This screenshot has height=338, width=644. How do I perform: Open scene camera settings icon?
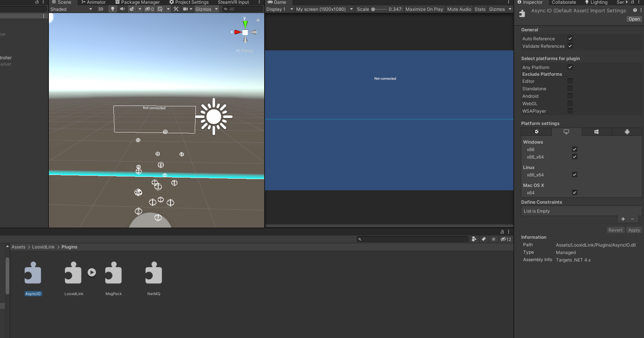click(185, 9)
